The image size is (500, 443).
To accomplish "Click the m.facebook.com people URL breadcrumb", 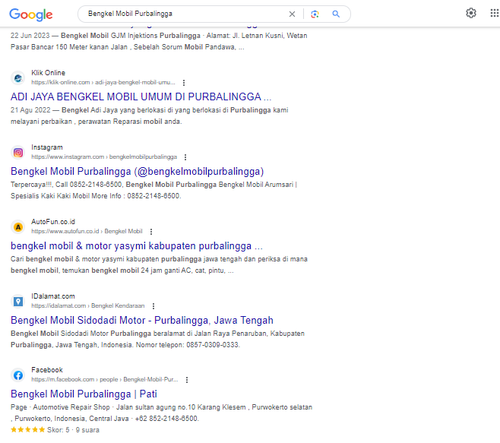I will tap(105, 380).
